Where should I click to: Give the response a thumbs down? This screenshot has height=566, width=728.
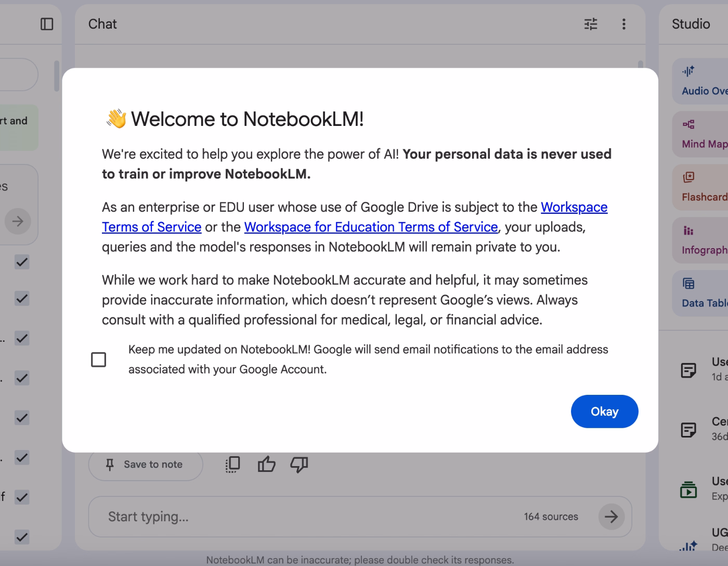coord(299,464)
